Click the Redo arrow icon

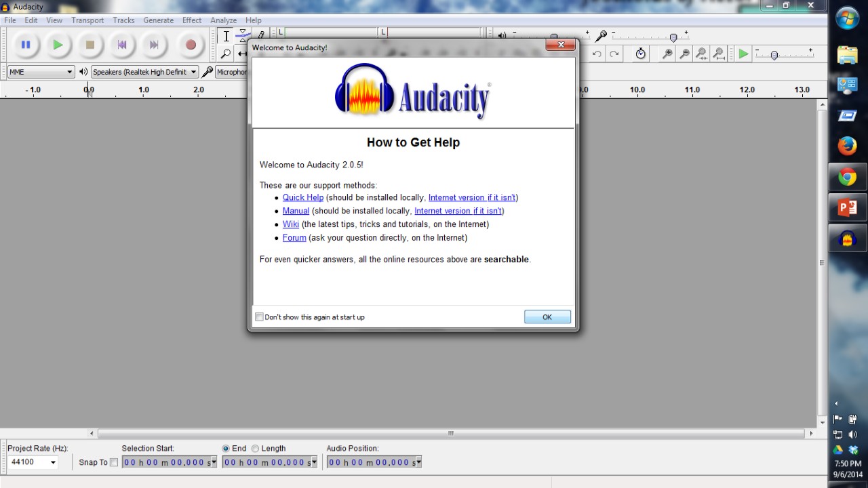[x=614, y=54]
